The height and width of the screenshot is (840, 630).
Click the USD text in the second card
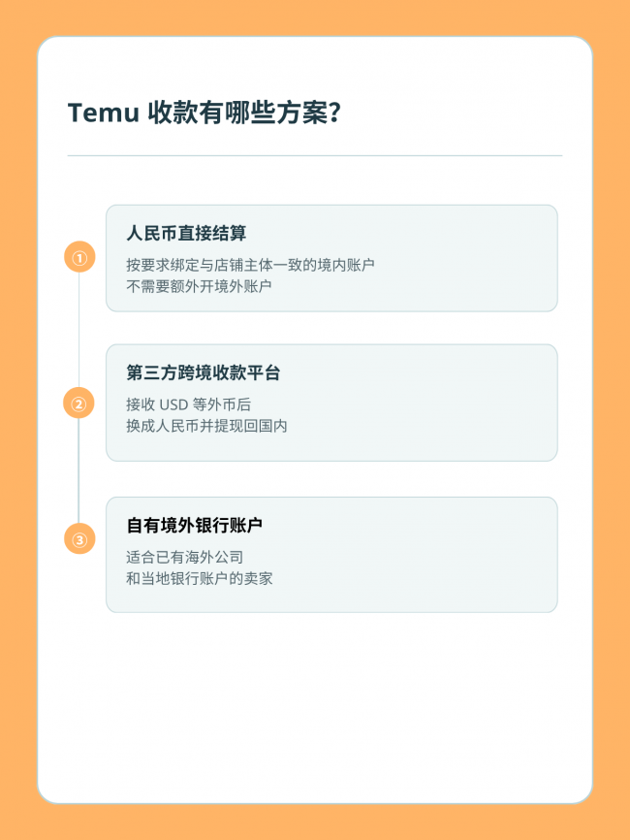coord(173,404)
